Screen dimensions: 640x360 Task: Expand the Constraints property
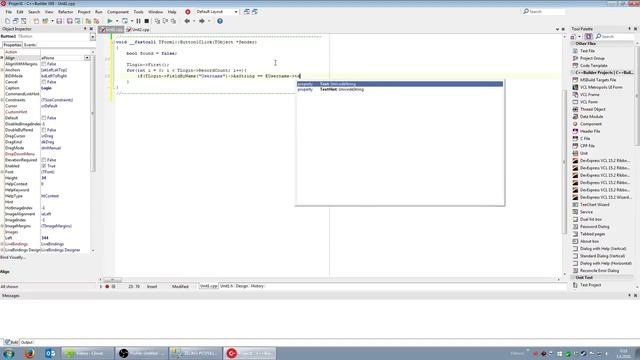coord(2,100)
